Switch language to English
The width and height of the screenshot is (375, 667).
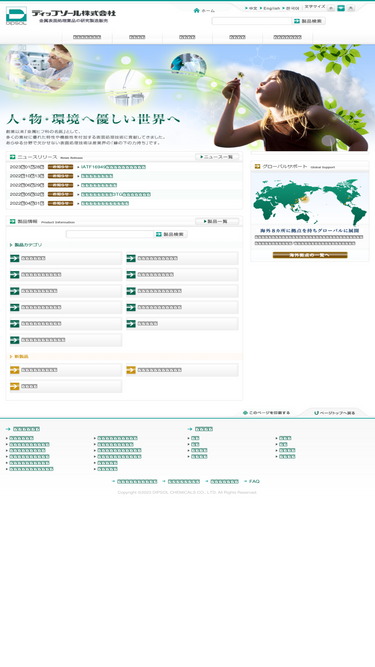tap(272, 9)
